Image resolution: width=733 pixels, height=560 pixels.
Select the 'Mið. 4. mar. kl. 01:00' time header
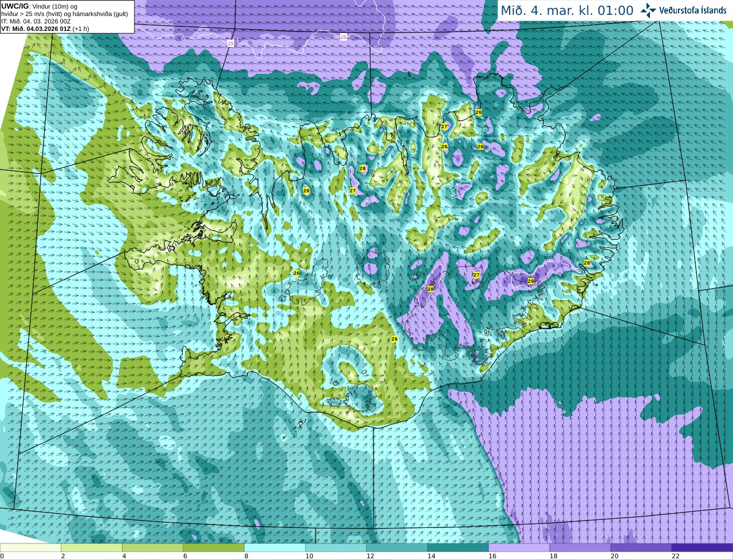[x=567, y=10]
